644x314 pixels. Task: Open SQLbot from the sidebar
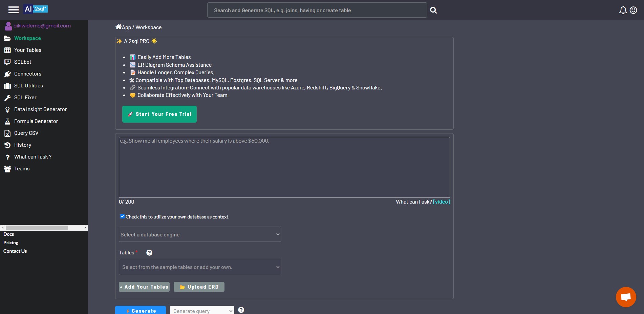[x=23, y=62]
